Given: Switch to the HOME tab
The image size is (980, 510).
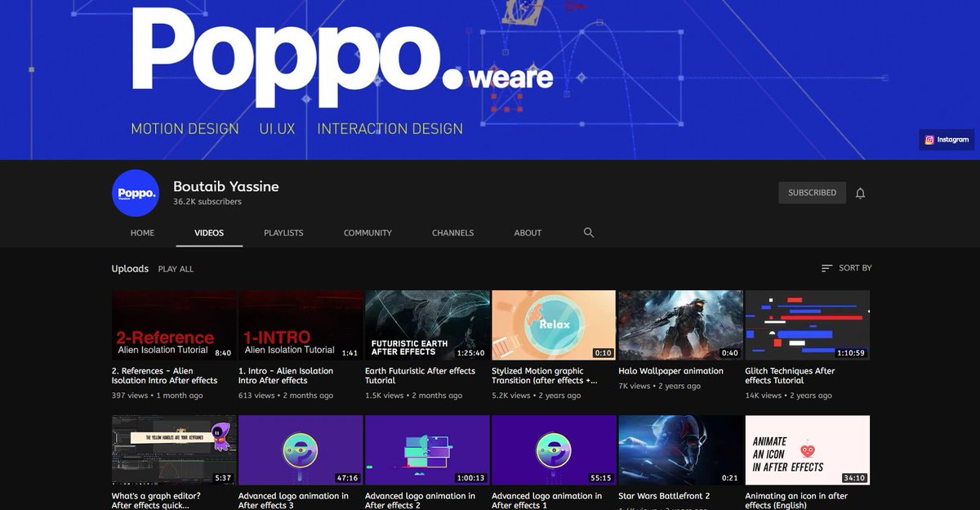Looking at the screenshot, I should point(142,233).
